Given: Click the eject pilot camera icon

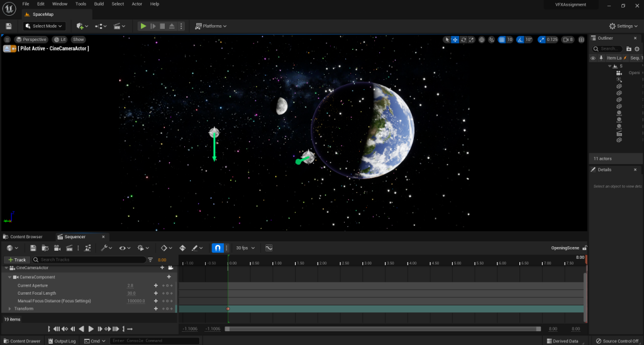Looking at the screenshot, I should point(6,48).
